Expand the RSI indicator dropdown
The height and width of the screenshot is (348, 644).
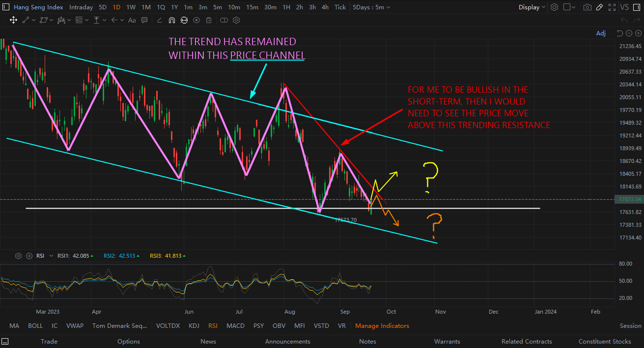coord(51,256)
